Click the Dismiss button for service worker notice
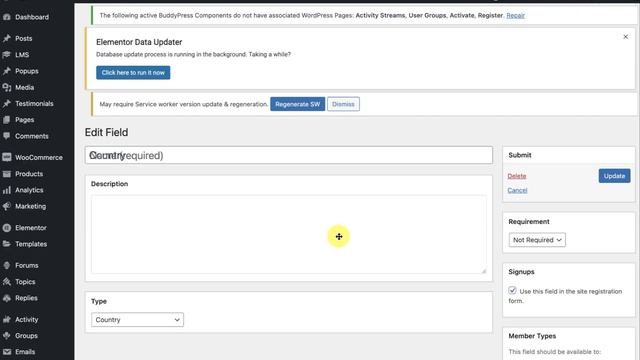 pos(343,104)
